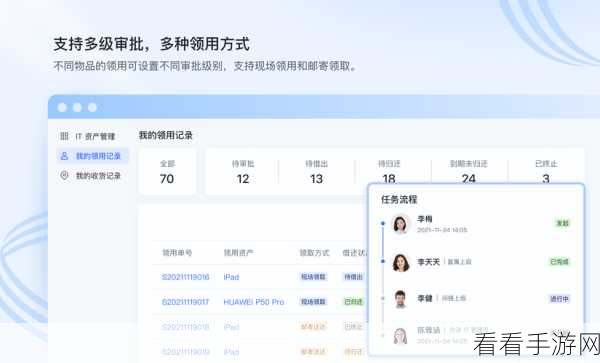Image resolution: width=600 pixels, height=363 pixels.
Task: Open the IT 资产管理 grid icon
Action: click(x=64, y=136)
